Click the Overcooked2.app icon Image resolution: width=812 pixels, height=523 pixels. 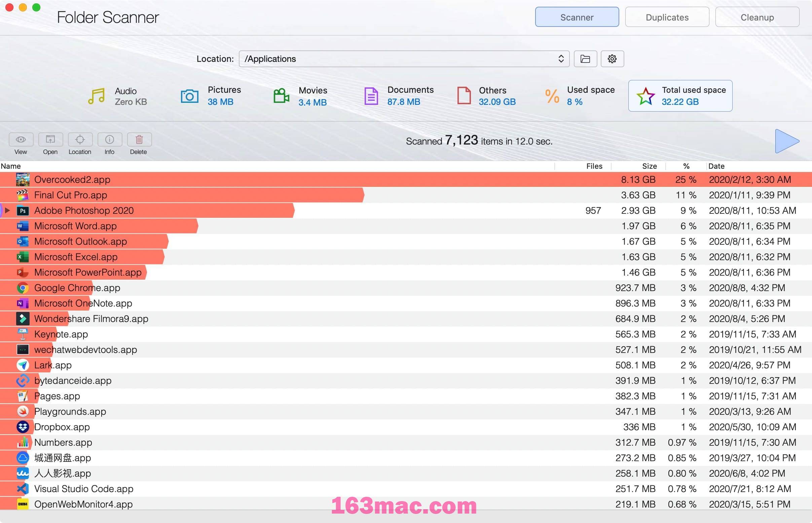click(x=23, y=179)
